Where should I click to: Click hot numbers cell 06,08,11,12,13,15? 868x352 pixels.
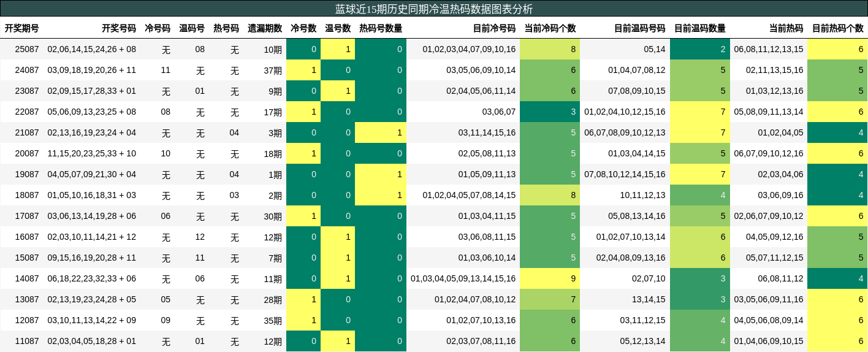click(769, 49)
